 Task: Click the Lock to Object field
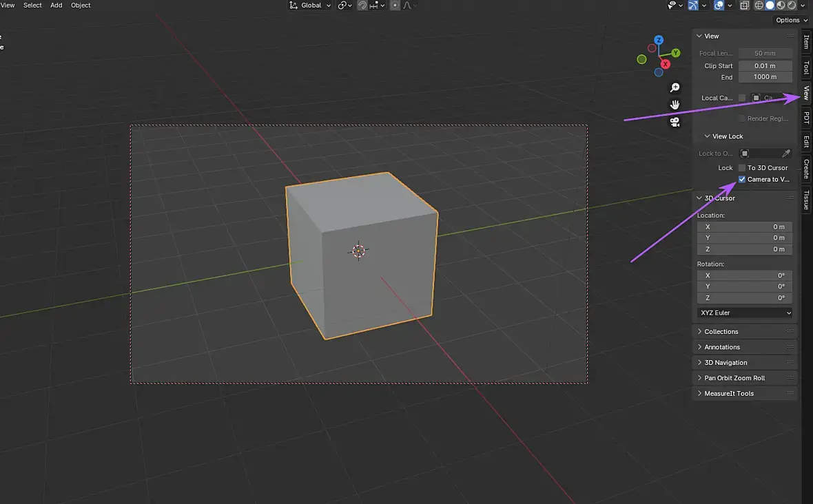[x=765, y=154]
